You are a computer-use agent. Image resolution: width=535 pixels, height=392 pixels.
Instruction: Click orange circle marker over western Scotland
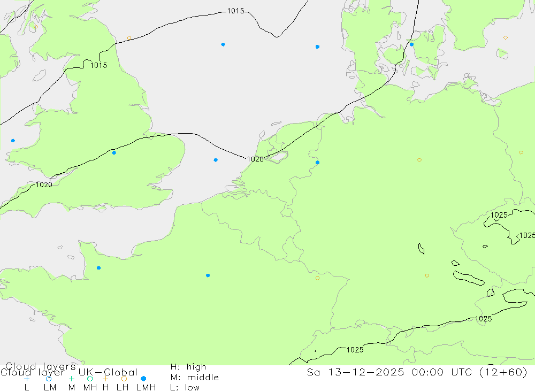point(36,27)
